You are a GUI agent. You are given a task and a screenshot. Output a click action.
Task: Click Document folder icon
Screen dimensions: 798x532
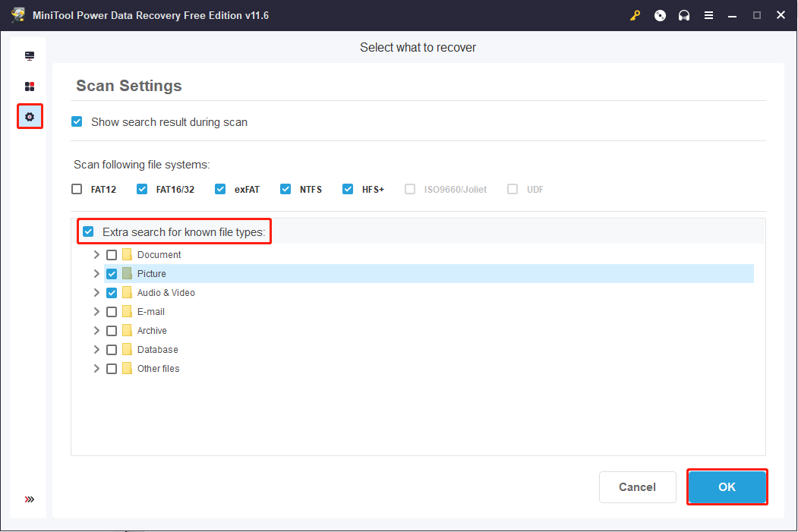coord(128,254)
